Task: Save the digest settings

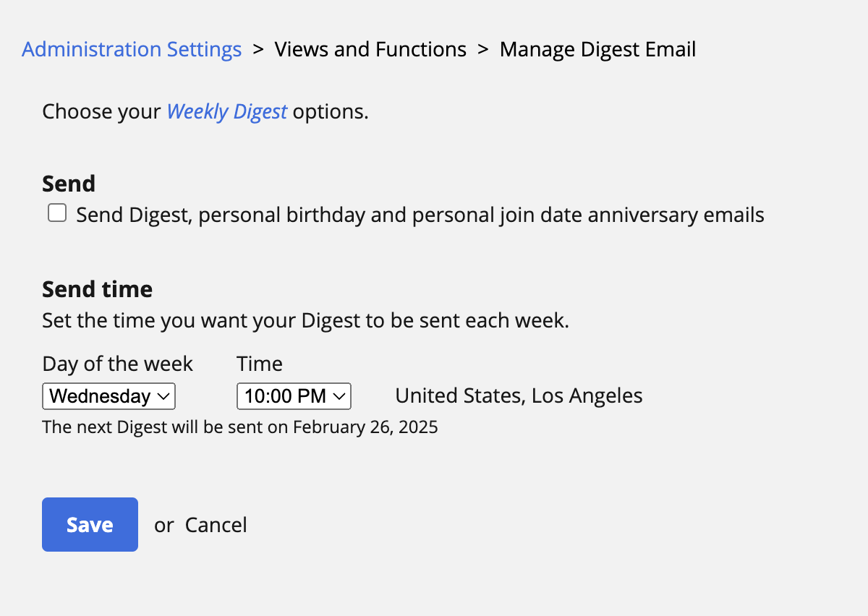Action: [90, 524]
